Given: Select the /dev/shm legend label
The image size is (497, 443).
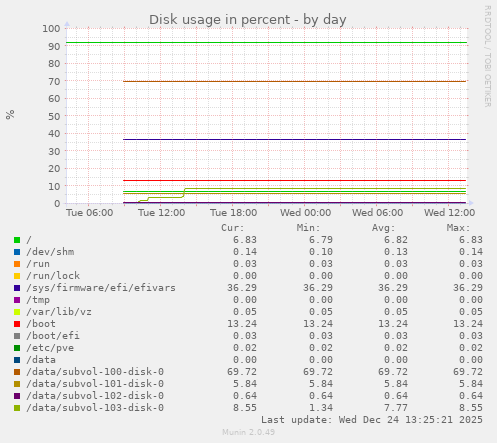Looking at the screenshot, I should [50, 252].
